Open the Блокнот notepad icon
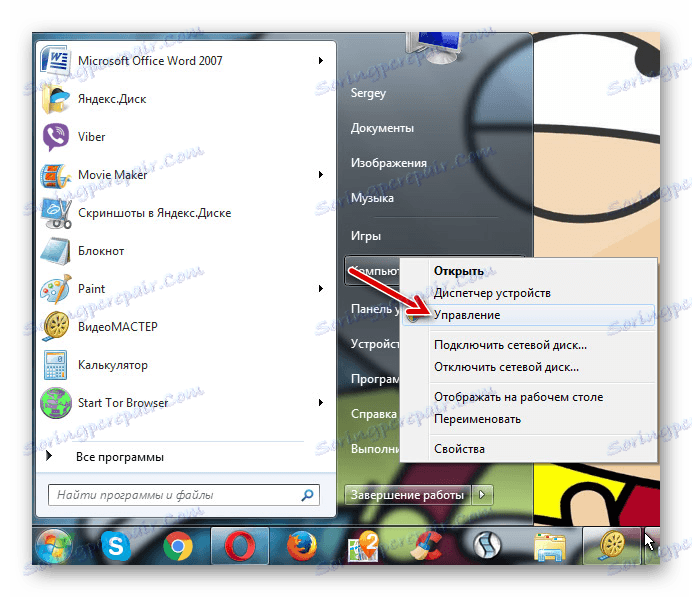This screenshot has width=692, height=597. click(55, 251)
